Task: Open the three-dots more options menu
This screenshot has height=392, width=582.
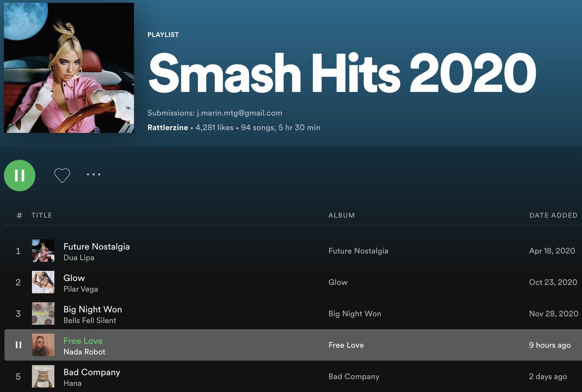Action: [x=94, y=174]
